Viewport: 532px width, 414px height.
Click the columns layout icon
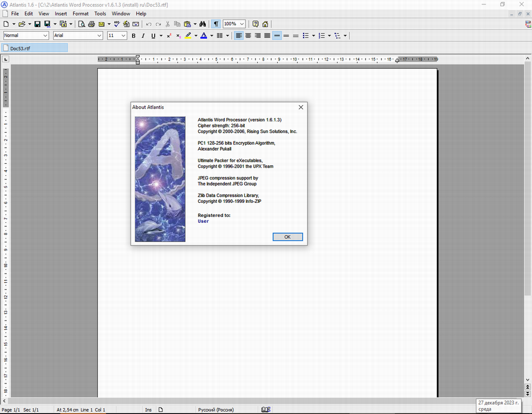220,36
